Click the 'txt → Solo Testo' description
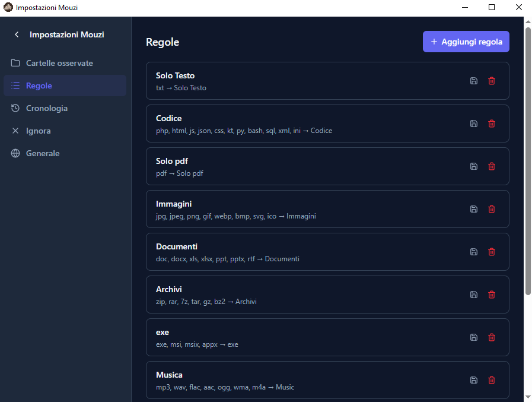Image resolution: width=532 pixels, height=402 pixels. pyautogui.click(x=181, y=88)
